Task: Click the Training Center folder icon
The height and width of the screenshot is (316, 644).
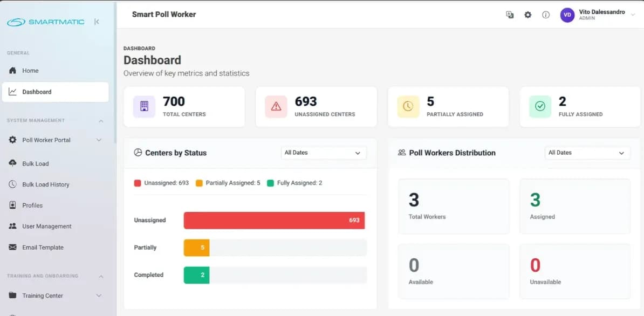Action: [13, 295]
